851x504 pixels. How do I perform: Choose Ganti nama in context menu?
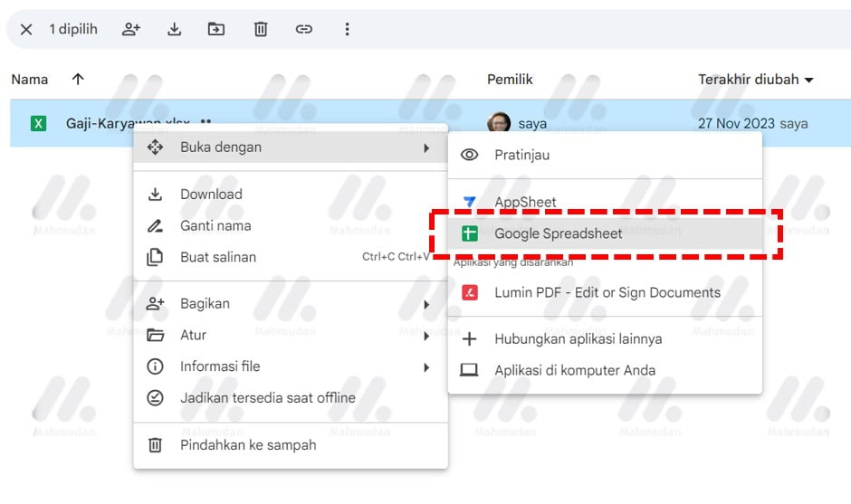click(215, 226)
